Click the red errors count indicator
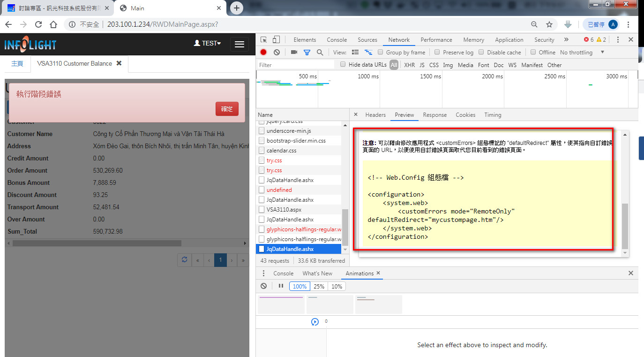 click(589, 40)
